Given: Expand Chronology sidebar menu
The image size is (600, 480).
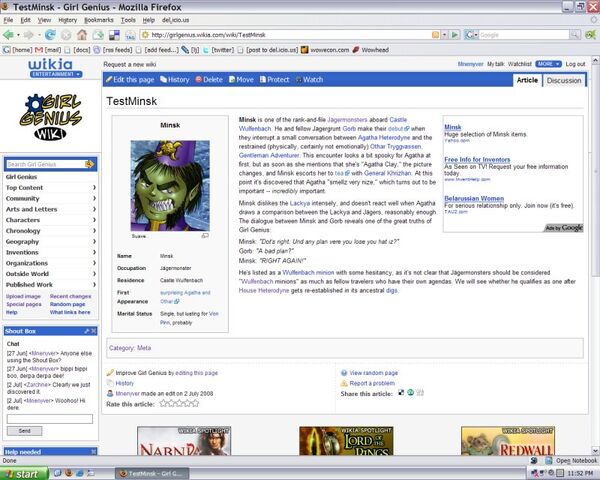Looking at the screenshot, I should (51, 231).
